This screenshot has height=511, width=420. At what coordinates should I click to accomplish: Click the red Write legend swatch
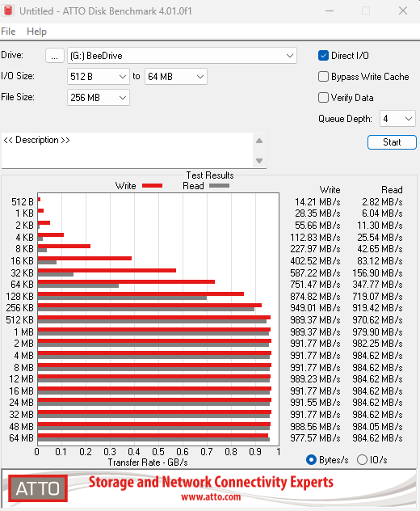click(152, 186)
